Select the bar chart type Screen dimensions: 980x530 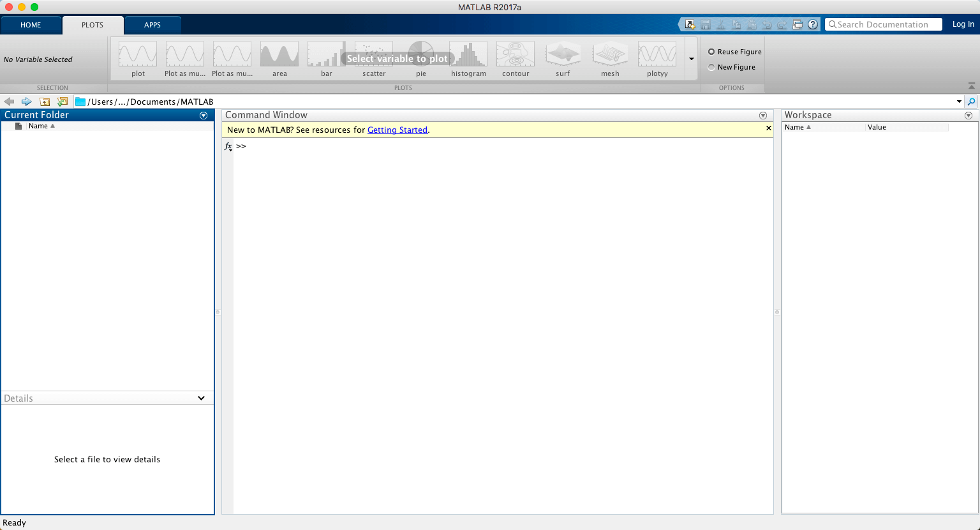(x=327, y=59)
